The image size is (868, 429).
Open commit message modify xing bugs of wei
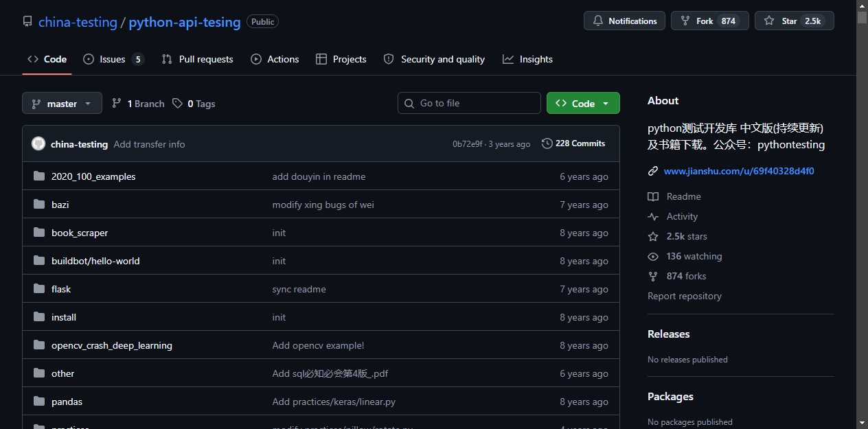coord(323,205)
